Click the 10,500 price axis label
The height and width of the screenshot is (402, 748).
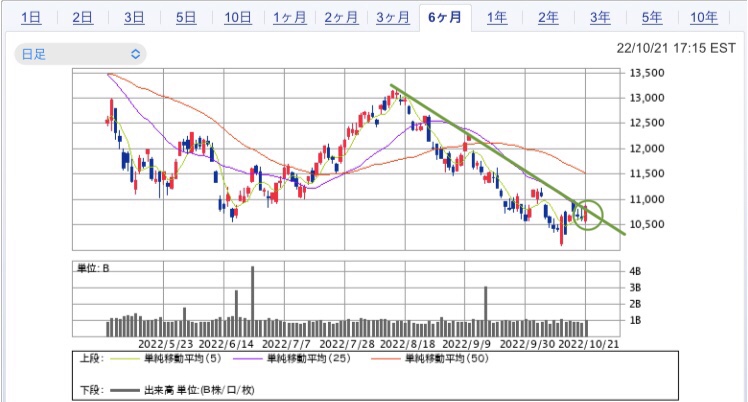(x=647, y=224)
